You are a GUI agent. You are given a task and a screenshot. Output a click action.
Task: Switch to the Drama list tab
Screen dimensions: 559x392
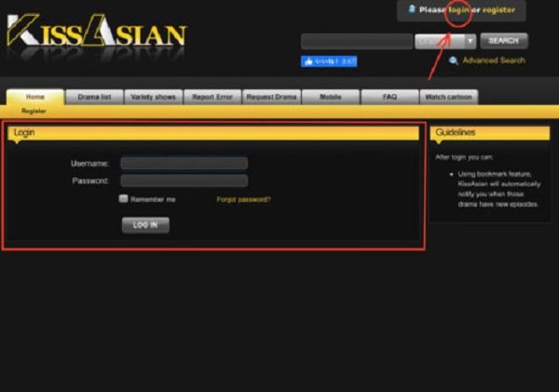pyautogui.click(x=94, y=97)
